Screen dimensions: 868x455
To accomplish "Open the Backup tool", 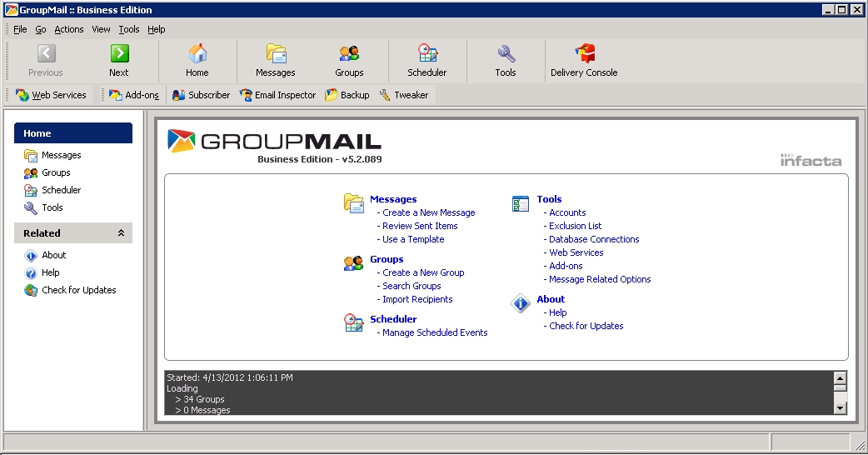I will coord(347,95).
